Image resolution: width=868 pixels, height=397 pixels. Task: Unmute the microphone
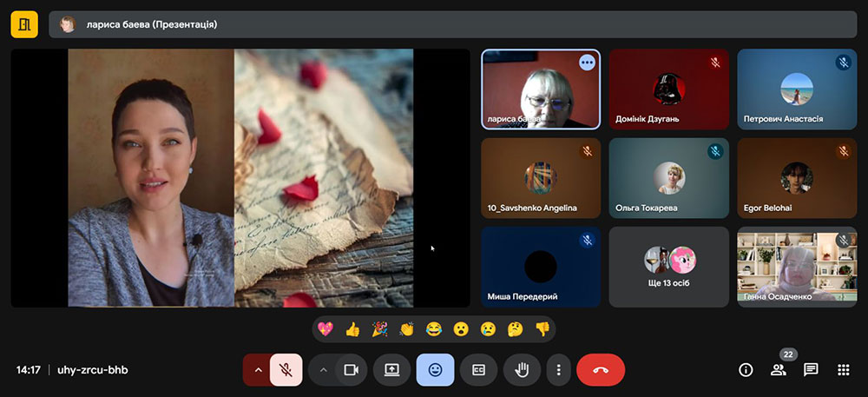(286, 369)
